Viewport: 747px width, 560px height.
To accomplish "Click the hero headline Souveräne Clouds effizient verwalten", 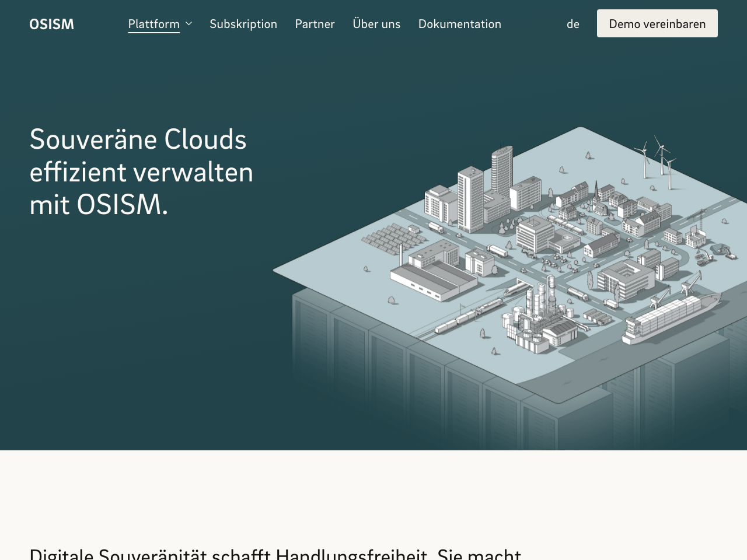I will [x=140, y=172].
